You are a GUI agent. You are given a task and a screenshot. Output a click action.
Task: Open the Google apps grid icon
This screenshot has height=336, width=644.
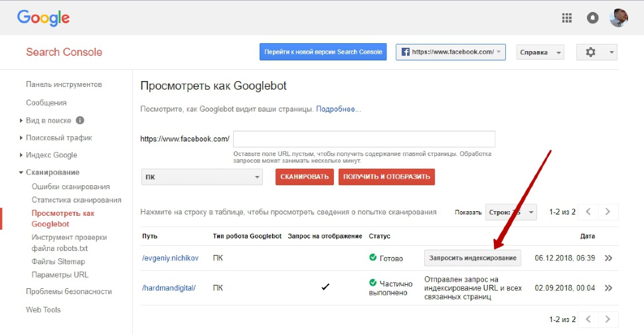(x=567, y=18)
